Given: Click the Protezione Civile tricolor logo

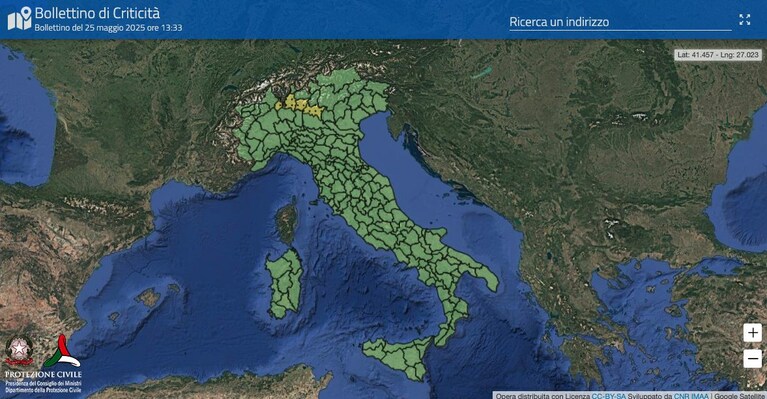Looking at the screenshot, I should 62,352.
